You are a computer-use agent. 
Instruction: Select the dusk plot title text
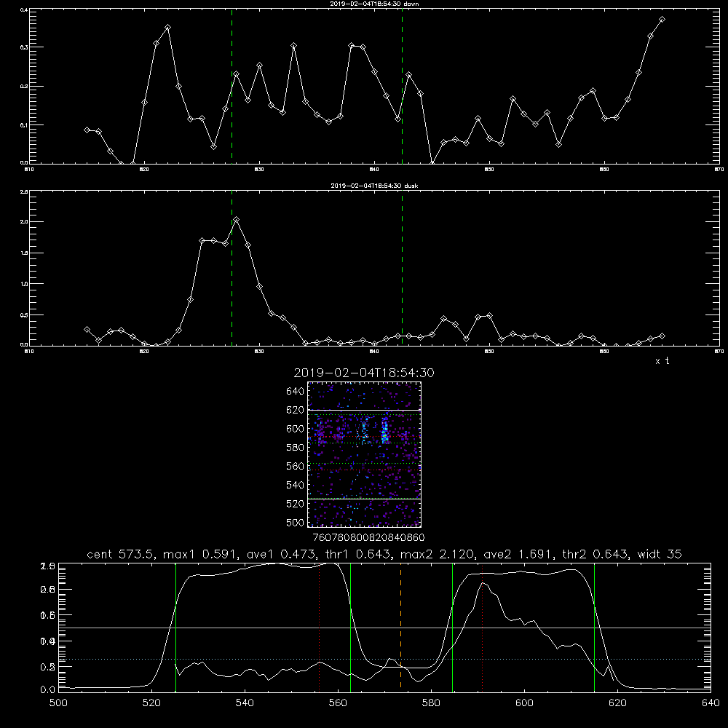pos(374,186)
